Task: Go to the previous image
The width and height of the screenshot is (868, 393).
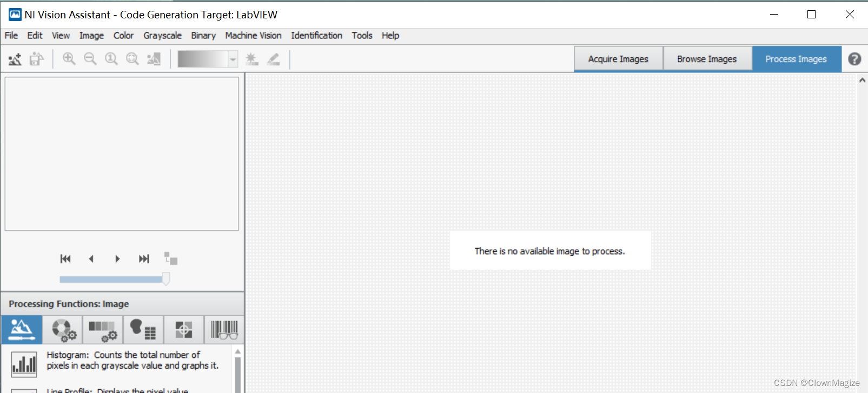Action: click(x=91, y=259)
